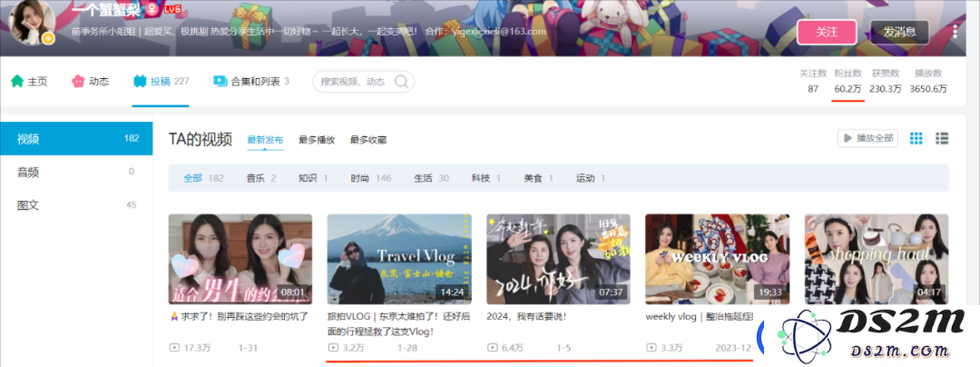Go to the 主页 home tab
The image size is (980, 367).
29,81
